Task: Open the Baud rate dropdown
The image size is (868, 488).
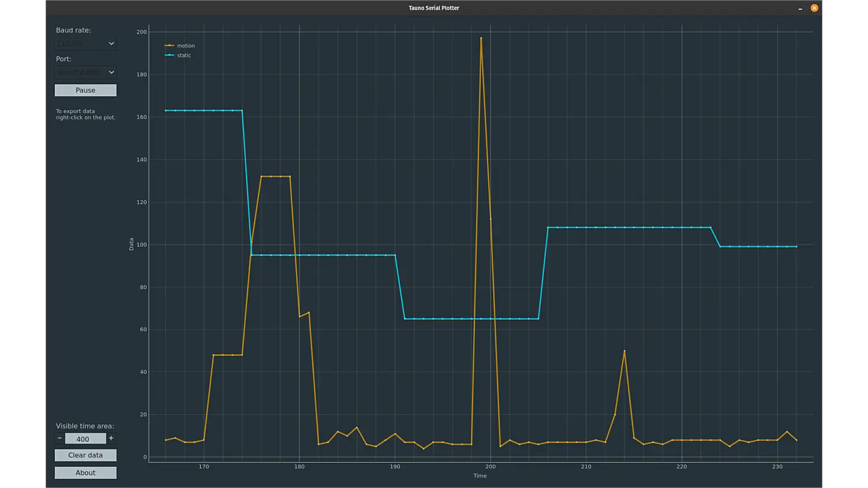Action: [85, 44]
